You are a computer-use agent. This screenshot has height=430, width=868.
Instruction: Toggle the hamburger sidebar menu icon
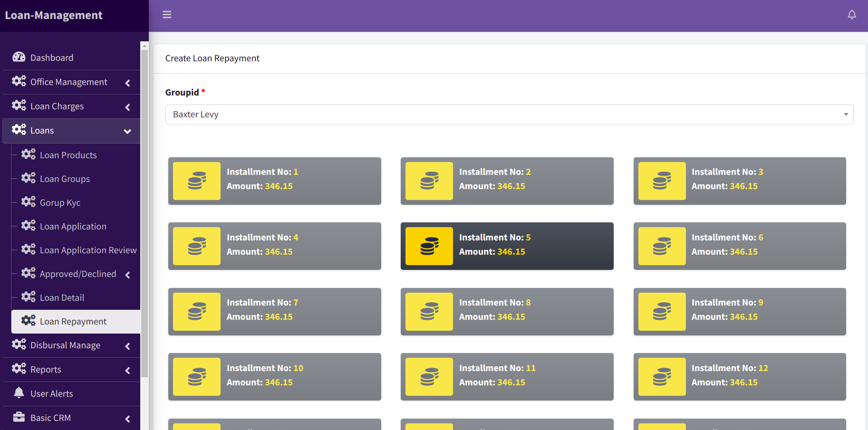coord(167,15)
